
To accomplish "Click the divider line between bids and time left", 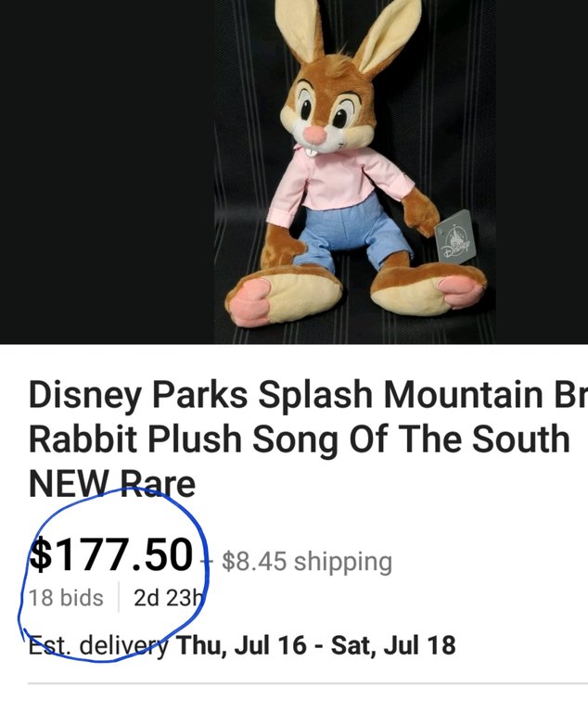I will click(119, 598).
